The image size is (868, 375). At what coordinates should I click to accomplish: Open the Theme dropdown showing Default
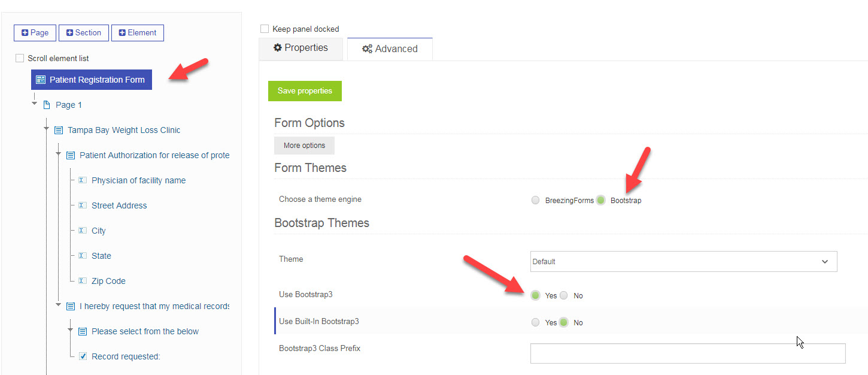point(683,261)
